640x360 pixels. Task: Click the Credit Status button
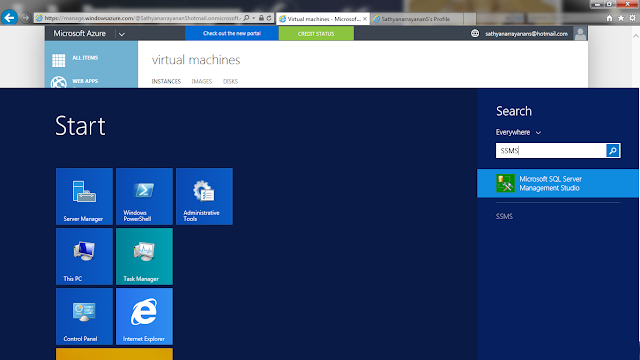[x=316, y=33]
